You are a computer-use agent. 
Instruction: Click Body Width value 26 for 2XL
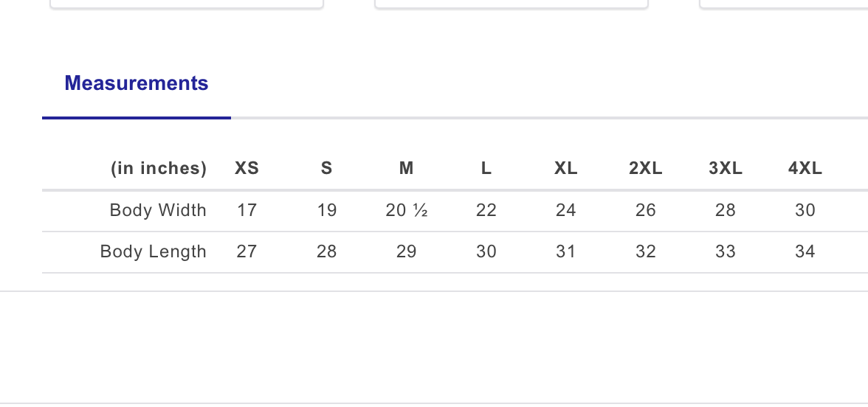click(x=645, y=211)
